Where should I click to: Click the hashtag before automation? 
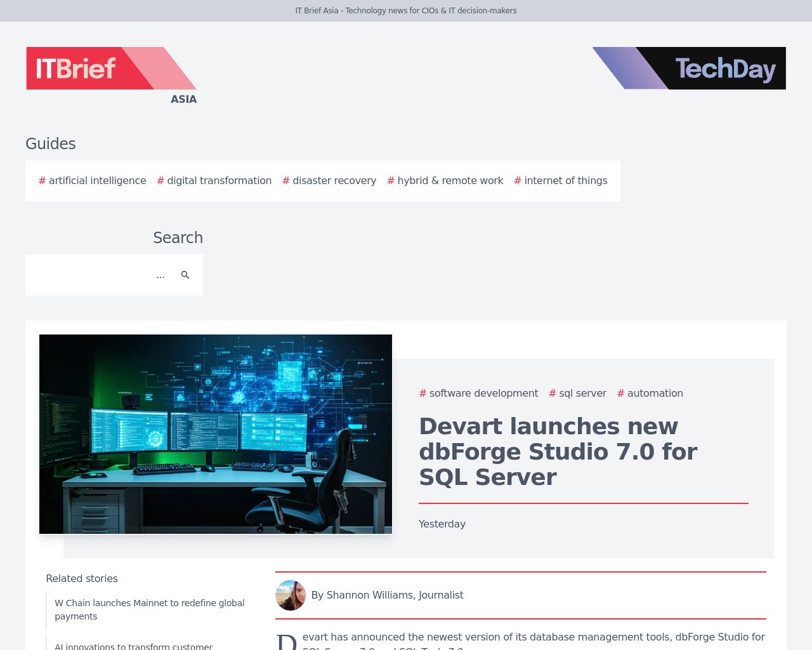[620, 394]
